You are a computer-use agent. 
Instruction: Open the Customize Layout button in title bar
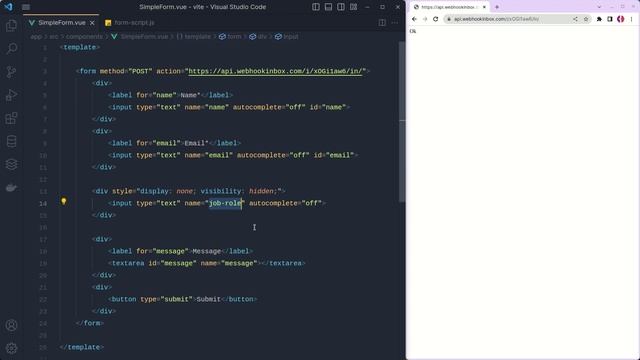click(x=353, y=7)
